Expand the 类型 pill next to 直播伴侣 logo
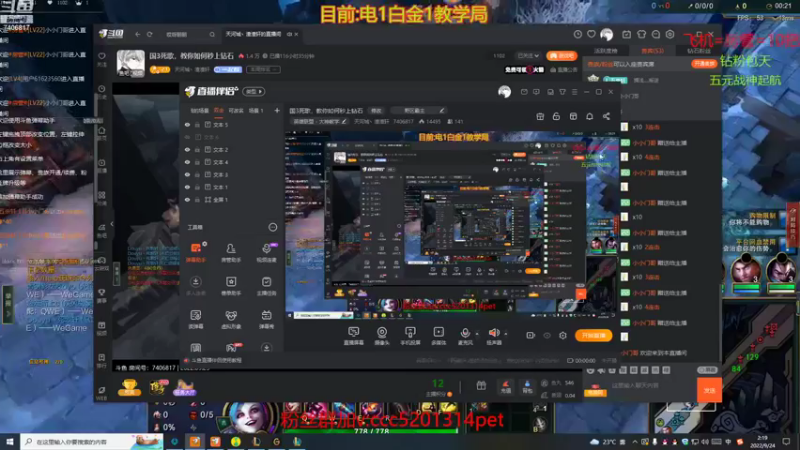The image size is (800, 450). click(x=254, y=92)
